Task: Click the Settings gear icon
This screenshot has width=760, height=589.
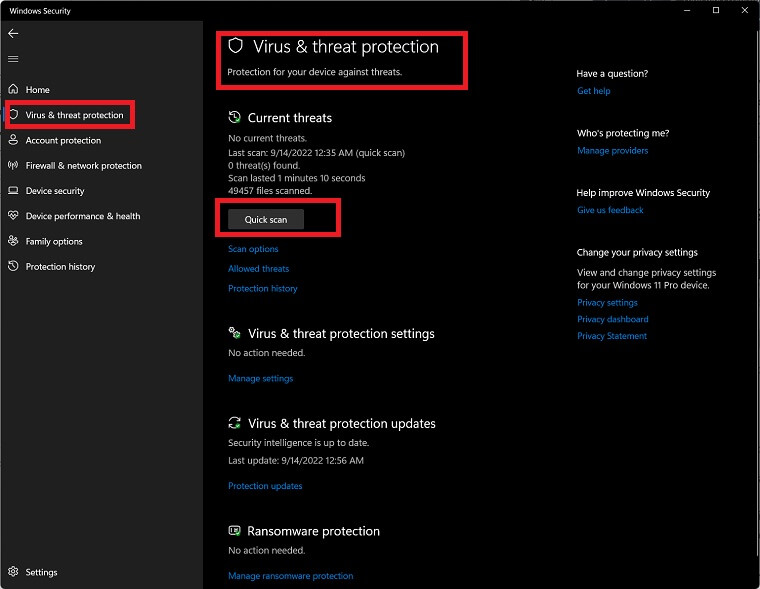Action: click(13, 572)
